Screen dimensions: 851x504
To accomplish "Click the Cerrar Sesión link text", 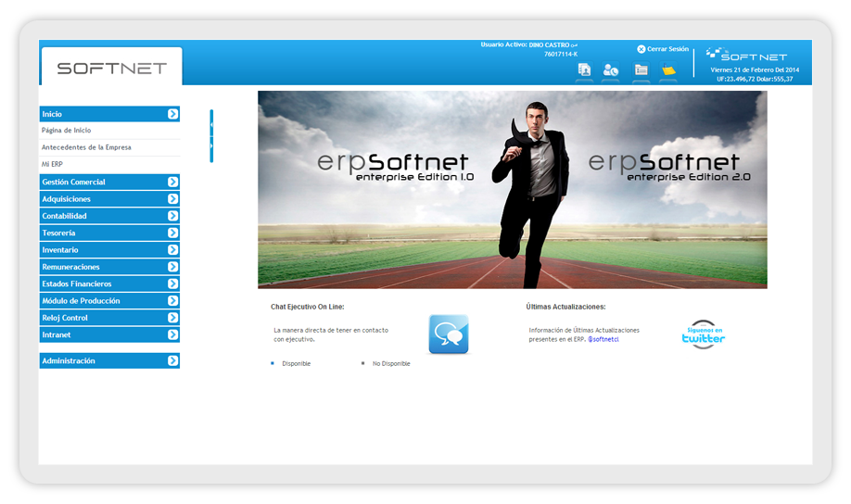I will 667,49.
